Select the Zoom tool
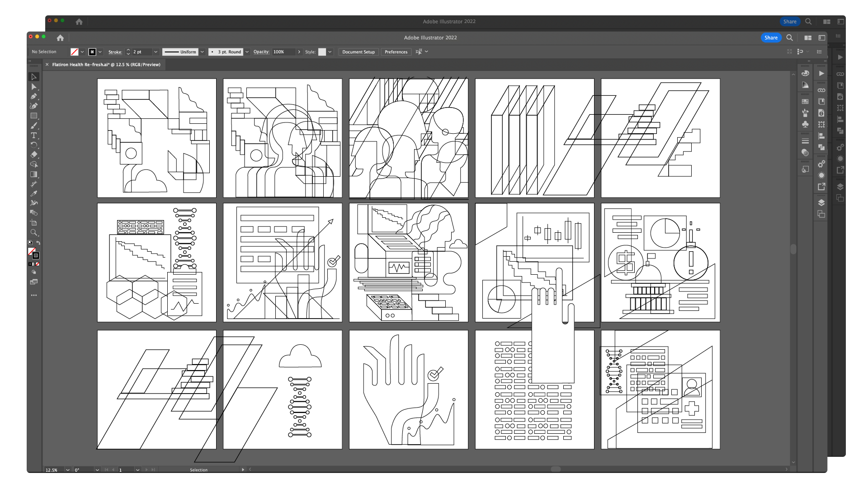Viewport: 868px width, 488px height. pos(33,232)
